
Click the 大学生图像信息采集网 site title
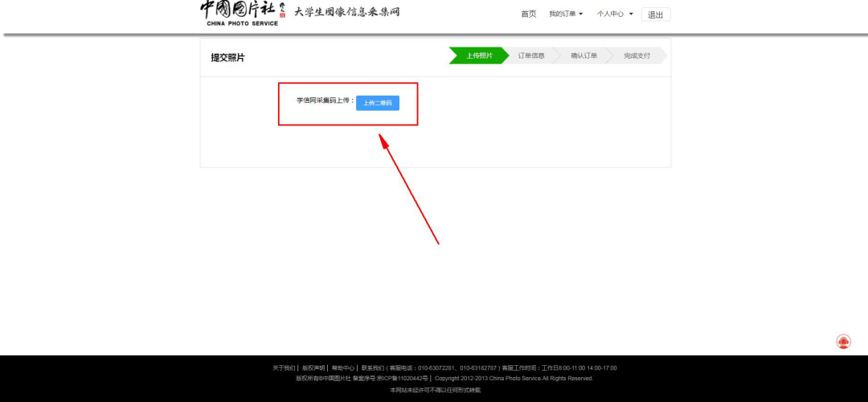346,12
